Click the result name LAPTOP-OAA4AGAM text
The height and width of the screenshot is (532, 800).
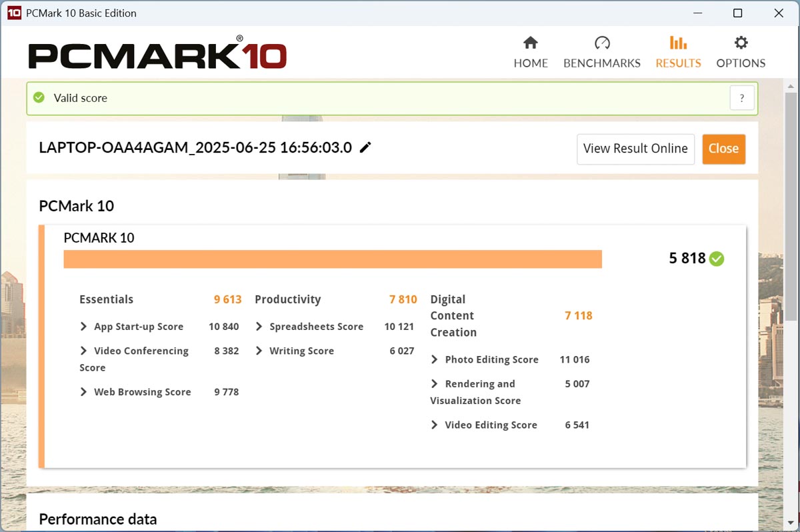(195, 147)
